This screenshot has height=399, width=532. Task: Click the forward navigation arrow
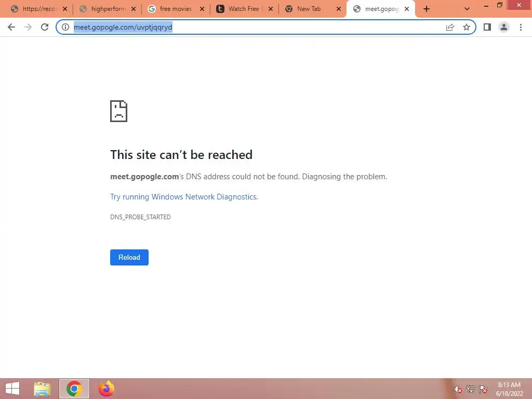28,27
